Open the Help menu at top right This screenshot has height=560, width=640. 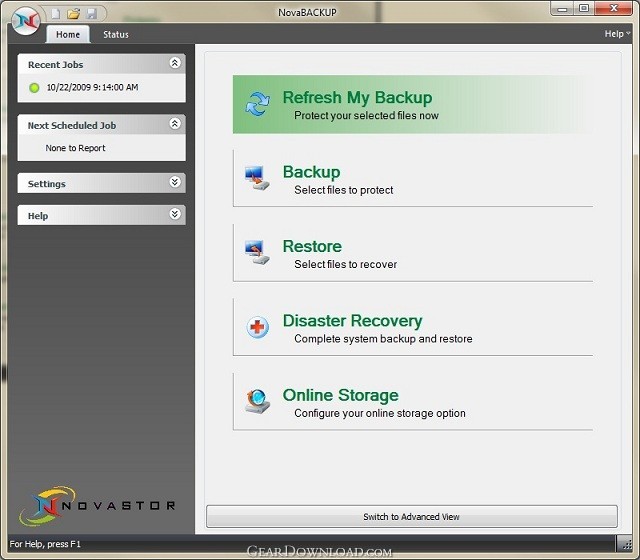point(617,34)
